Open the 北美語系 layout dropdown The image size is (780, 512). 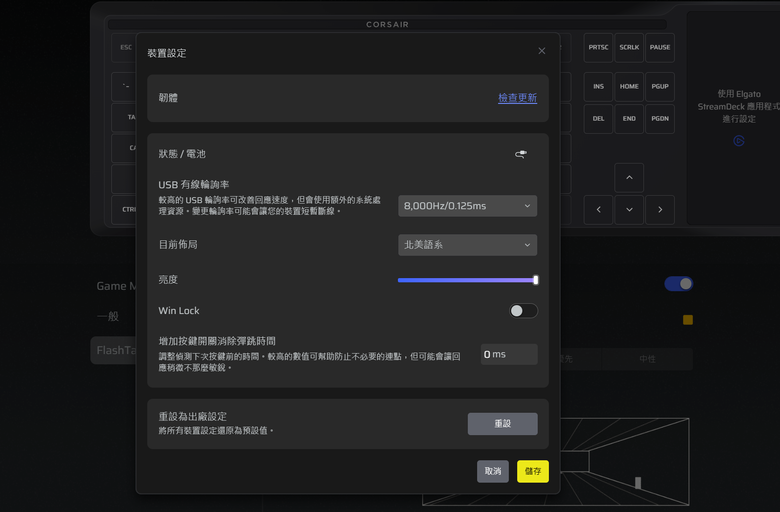coord(468,245)
